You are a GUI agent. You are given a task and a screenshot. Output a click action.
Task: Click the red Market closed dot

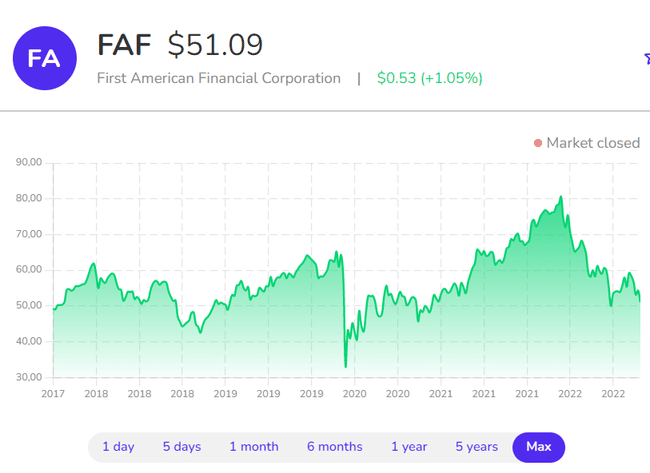[x=538, y=143]
